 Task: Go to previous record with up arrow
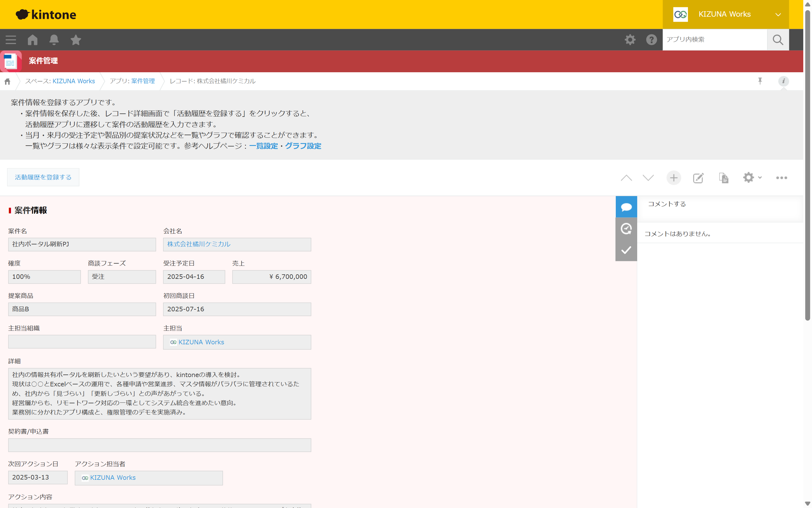(626, 178)
